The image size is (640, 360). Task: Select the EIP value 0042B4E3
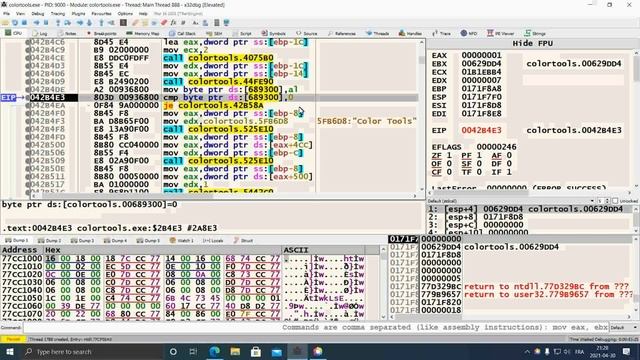[481, 130]
